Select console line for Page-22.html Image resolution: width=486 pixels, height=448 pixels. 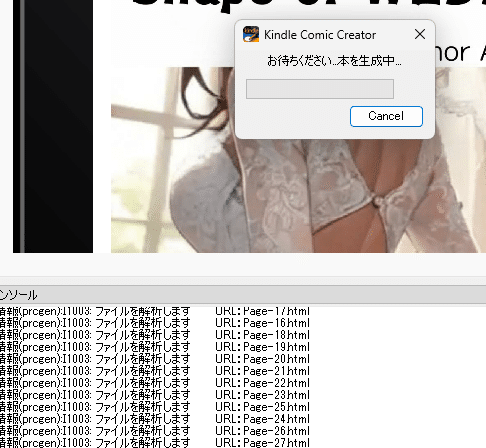click(x=155, y=383)
